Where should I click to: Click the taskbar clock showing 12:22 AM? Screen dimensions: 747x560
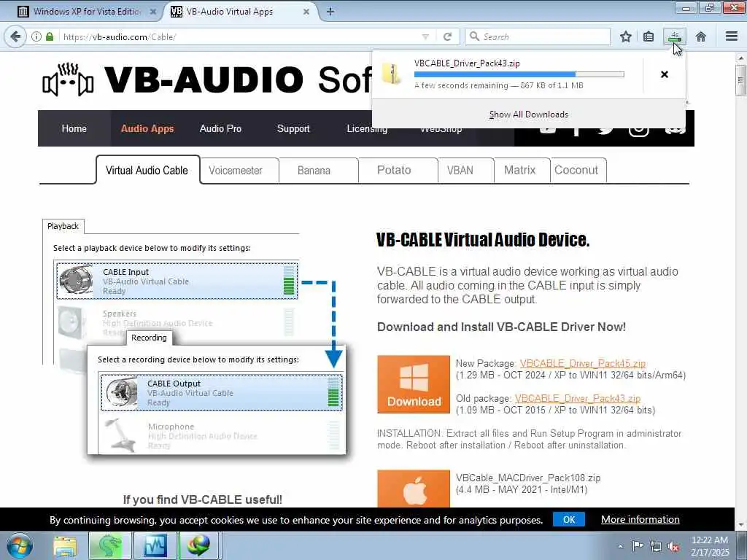(710, 546)
